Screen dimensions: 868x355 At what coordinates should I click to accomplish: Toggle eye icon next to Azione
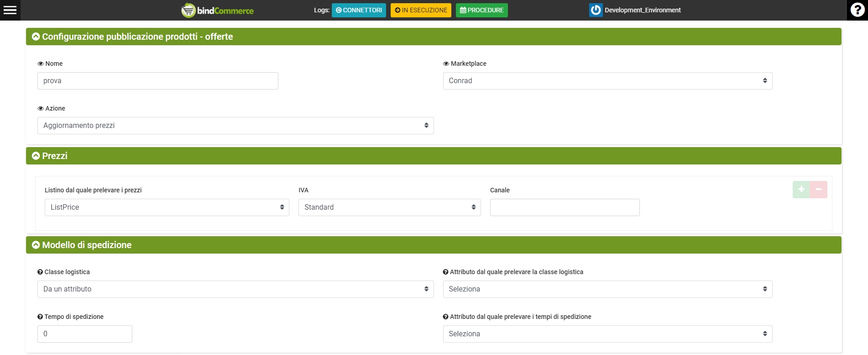[x=41, y=108]
